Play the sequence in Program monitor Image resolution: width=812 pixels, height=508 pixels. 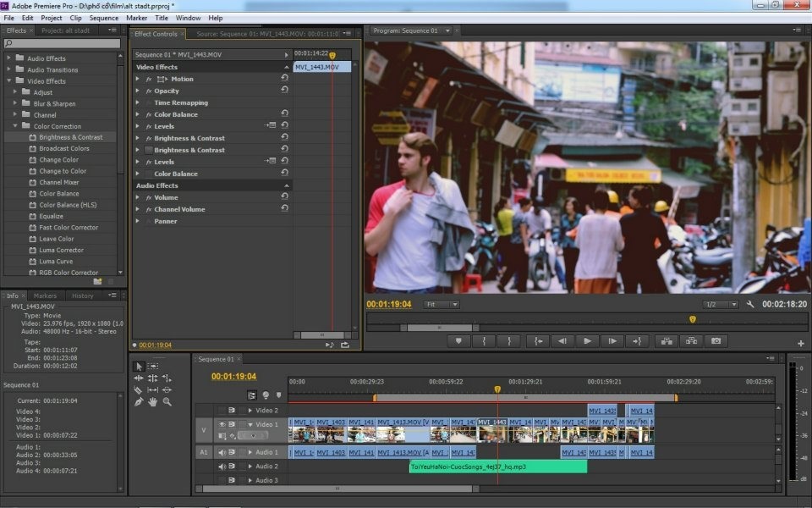pyautogui.click(x=587, y=341)
